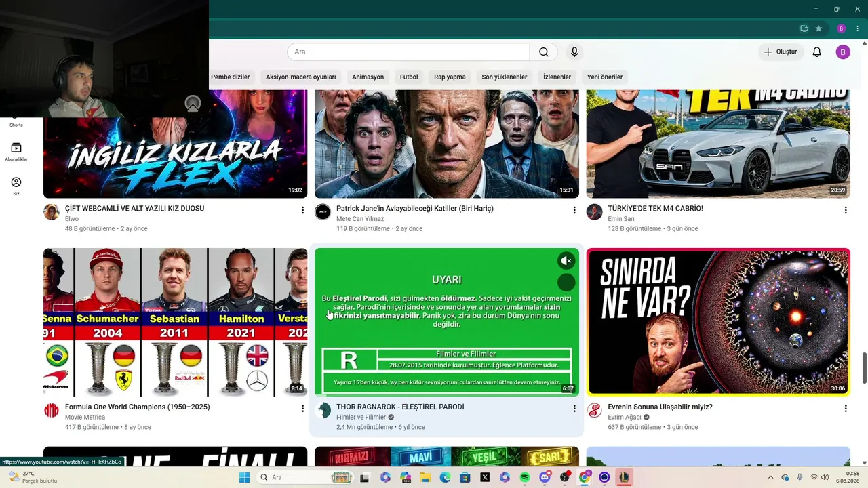Open OBS Studio from taskbar

(565, 477)
